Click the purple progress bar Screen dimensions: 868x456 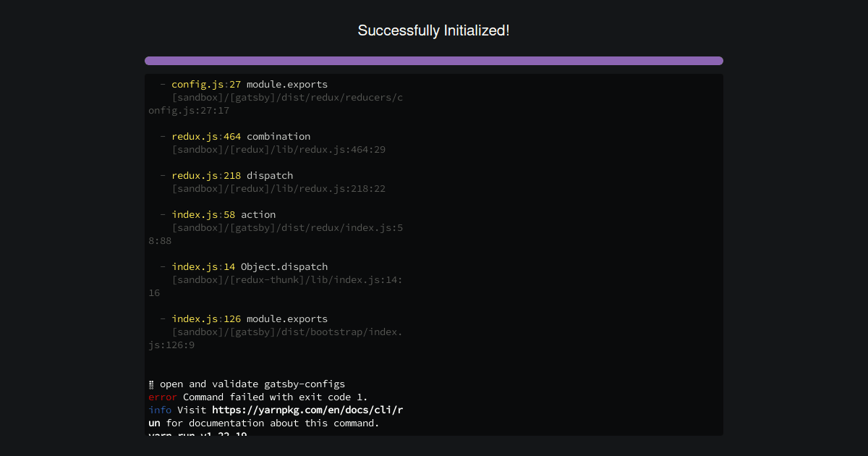pos(434,61)
